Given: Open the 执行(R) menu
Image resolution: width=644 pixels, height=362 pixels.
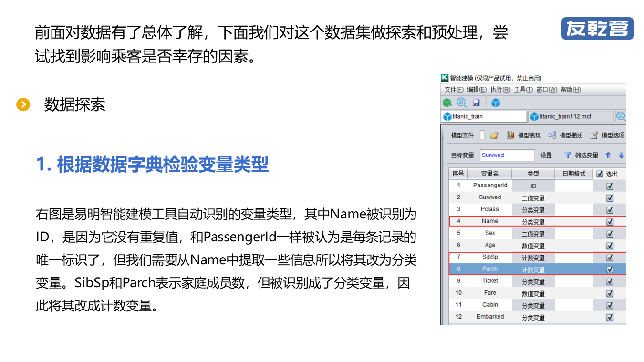Looking at the screenshot, I should pos(500,90).
